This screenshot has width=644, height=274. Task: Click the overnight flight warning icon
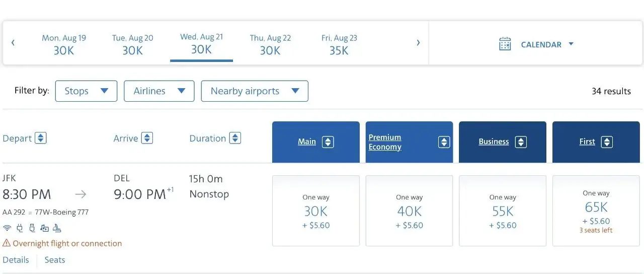pos(7,243)
